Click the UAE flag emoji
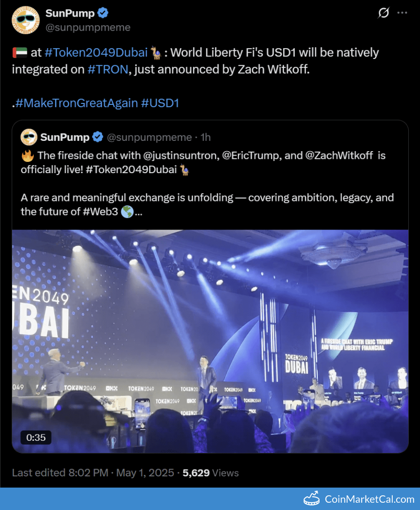This screenshot has width=420, height=510. click(x=19, y=52)
